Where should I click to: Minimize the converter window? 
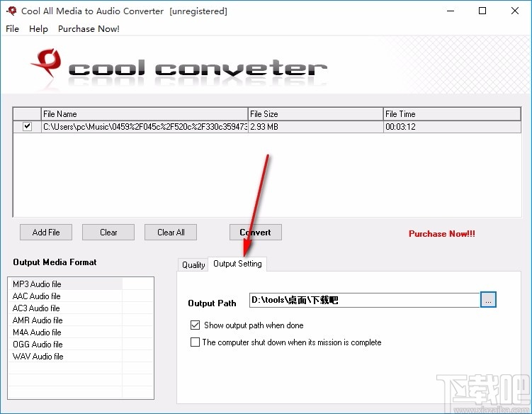pos(451,11)
